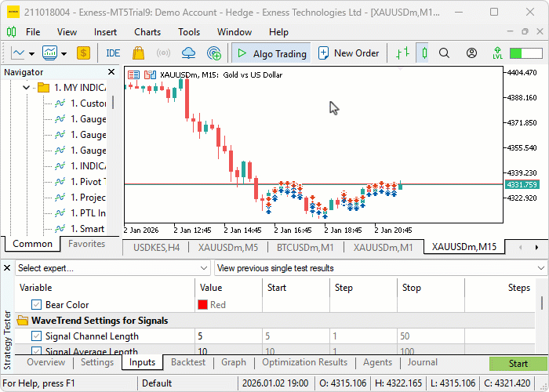Close the Navigator panel

click(x=111, y=72)
